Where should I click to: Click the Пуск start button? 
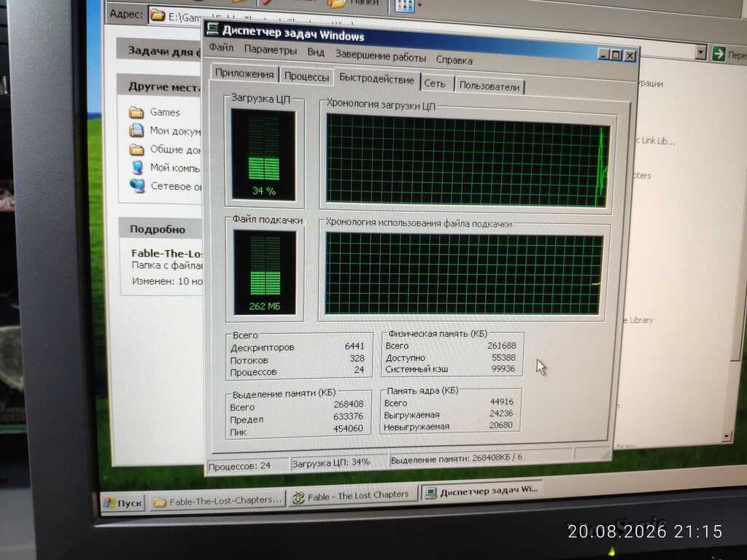tap(123, 503)
